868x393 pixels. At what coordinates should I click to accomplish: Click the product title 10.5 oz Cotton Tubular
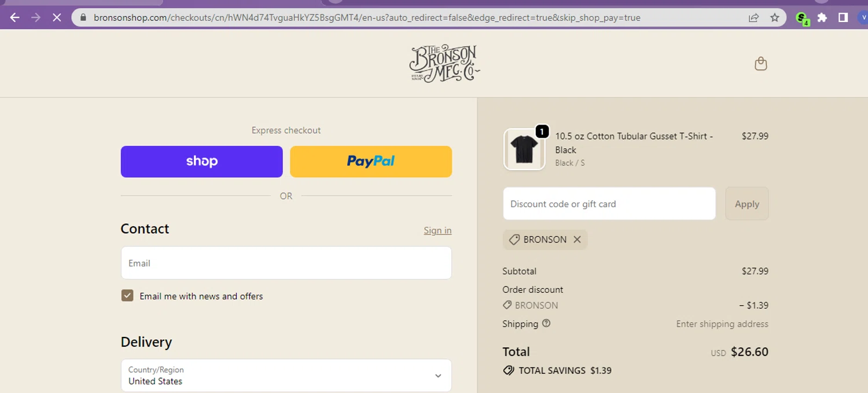[x=634, y=143]
